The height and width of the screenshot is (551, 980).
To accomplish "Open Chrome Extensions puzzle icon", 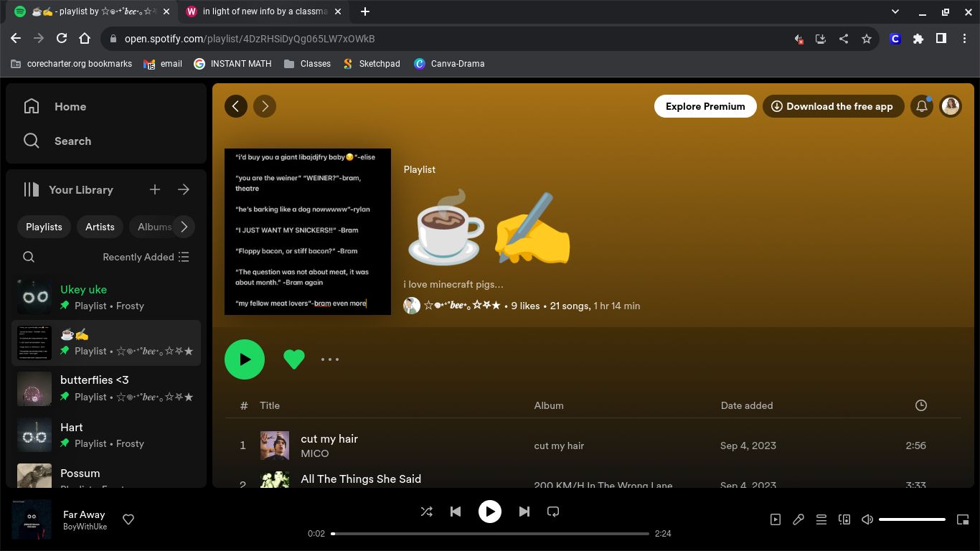I will (x=918, y=39).
